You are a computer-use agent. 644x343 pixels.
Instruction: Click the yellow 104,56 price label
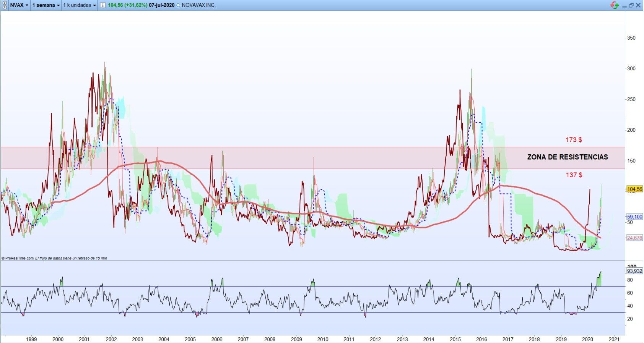click(634, 189)
